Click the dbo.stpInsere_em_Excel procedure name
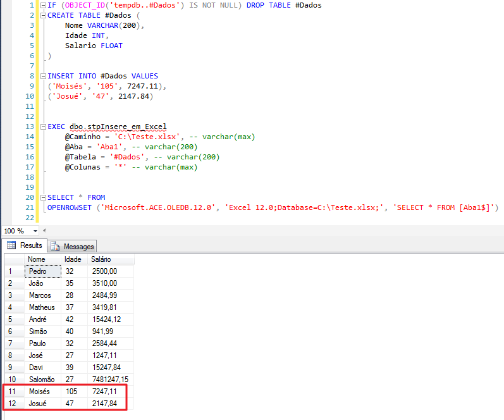This screenshot has width=504, height=420. pyautogui.click(x=118, y=127)
